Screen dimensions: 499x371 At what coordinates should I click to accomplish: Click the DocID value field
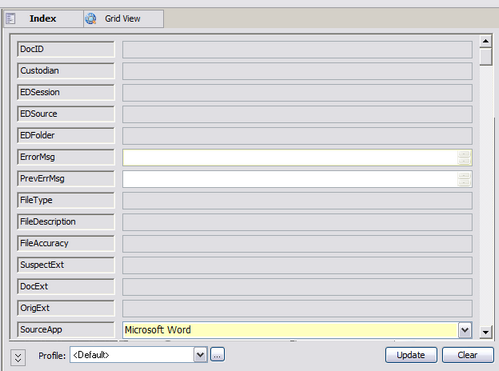(x=297, y=50)
